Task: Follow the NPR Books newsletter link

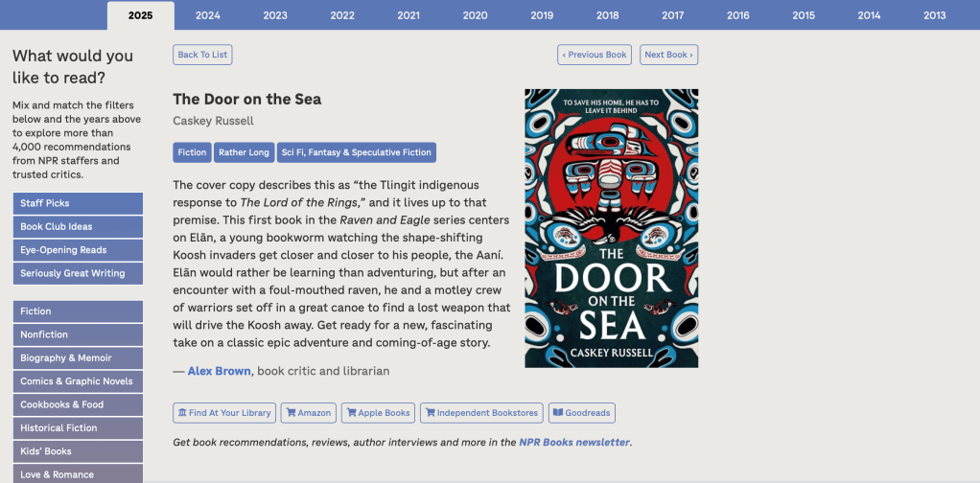Action: [574, 443]
